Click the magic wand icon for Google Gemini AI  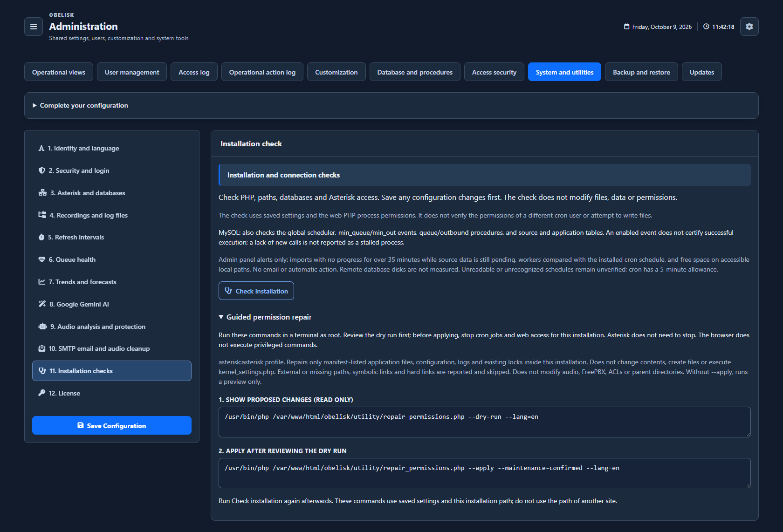coord(42,304)
